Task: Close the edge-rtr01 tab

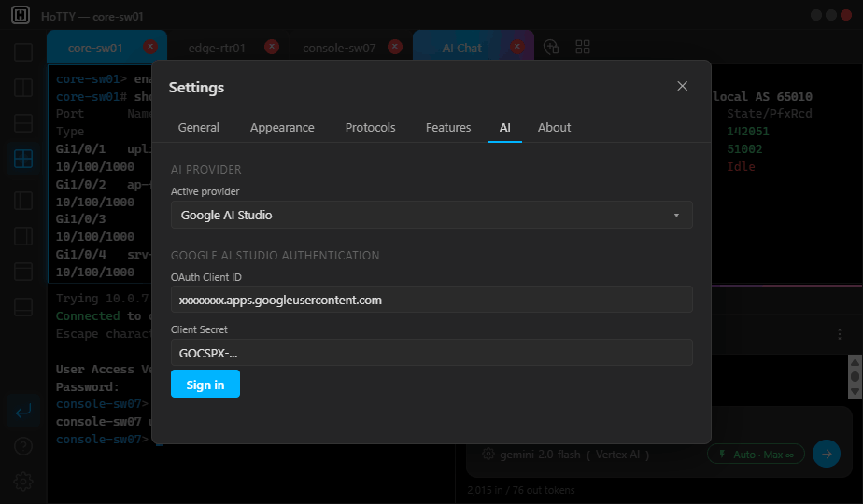Action: [x=272, y=47]
